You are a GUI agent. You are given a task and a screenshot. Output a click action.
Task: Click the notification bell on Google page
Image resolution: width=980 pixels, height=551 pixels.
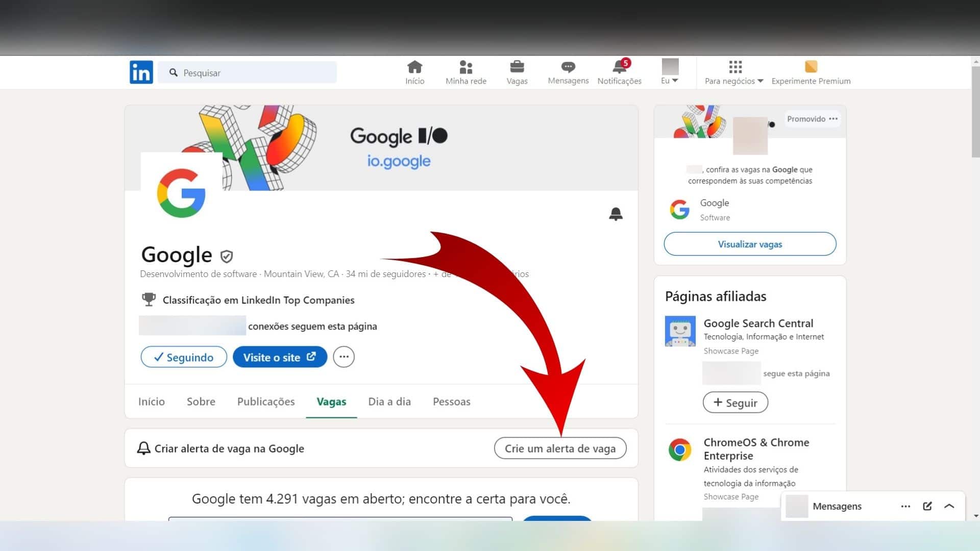click(616, 214)
